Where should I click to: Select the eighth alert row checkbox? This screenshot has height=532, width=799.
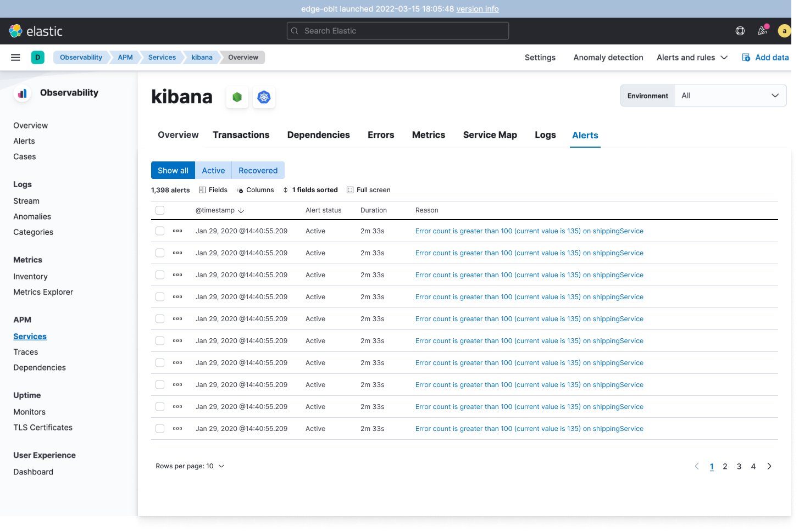160,385
